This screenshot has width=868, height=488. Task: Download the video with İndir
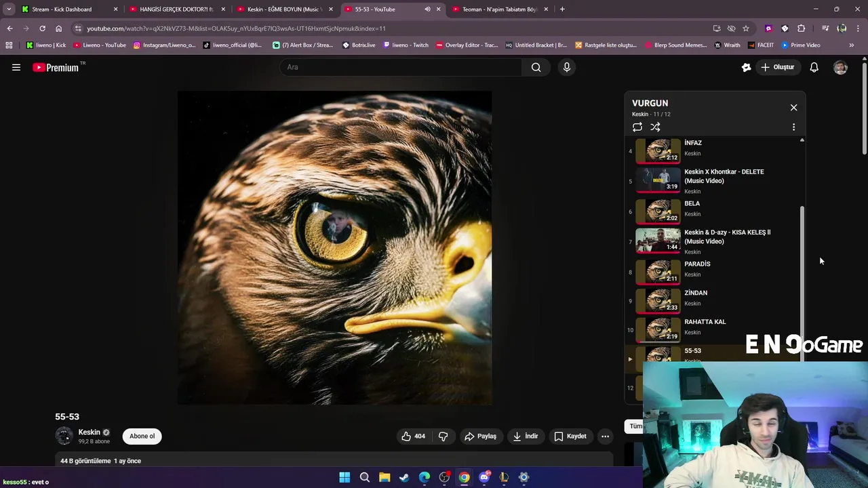click(x=526, y=436)
